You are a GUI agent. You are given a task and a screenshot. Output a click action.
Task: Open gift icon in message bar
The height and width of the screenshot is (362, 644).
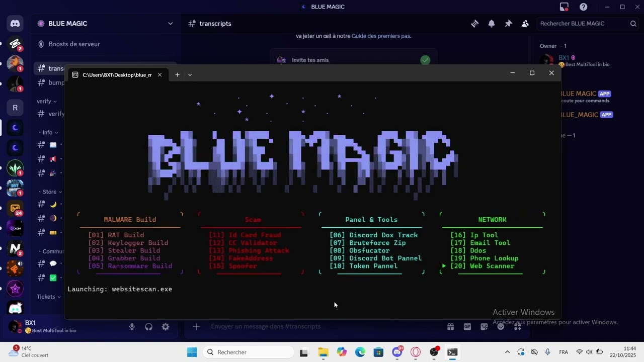point(450,327)
